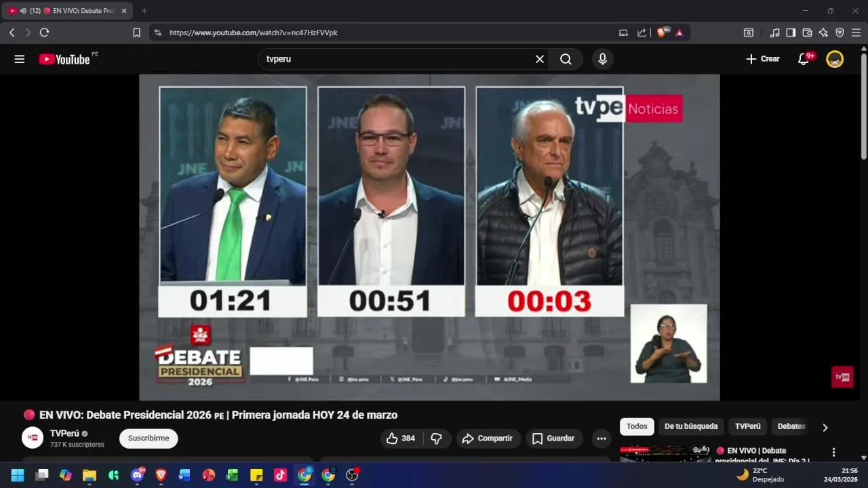Open Word from taskbar
Image resolution: width=868 pixels, height=488 pixels.
point(184,475)
